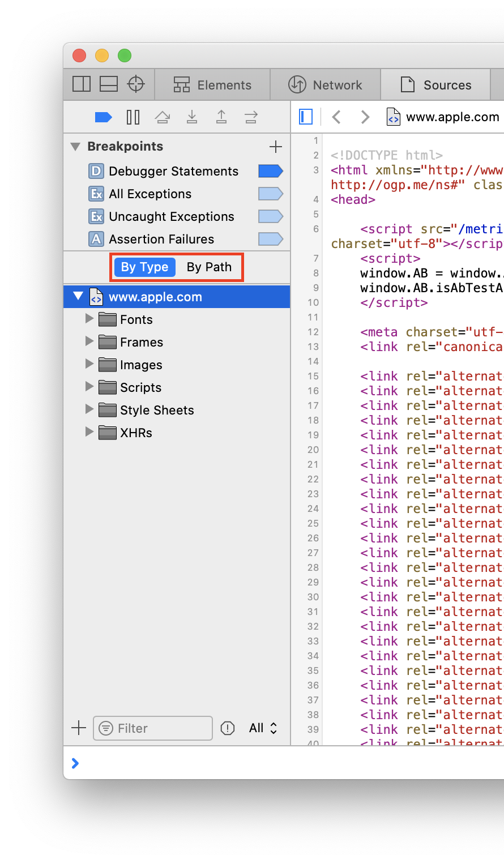The width and height of the screenshot is (504, 863).
Task: Enable the Uncaught Exceptions breakpoint
Action: pyautogui.click(x=270, y=216)
